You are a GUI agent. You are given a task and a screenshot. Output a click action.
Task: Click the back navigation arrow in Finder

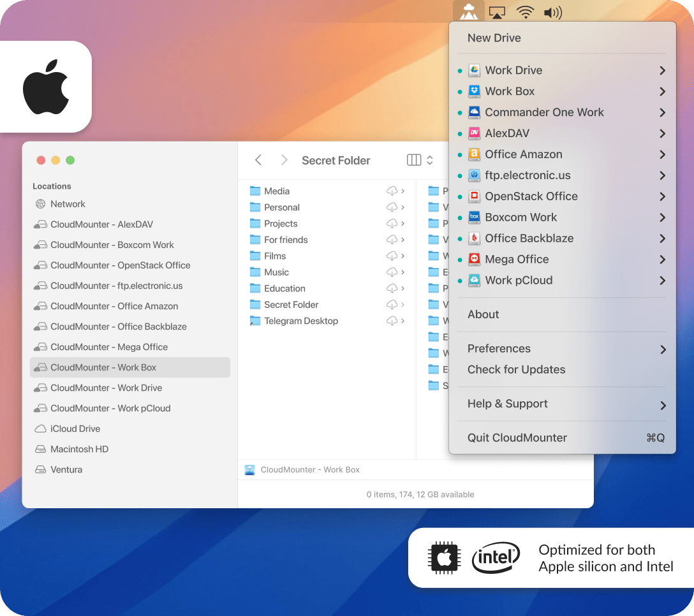(x=258, y=161)
